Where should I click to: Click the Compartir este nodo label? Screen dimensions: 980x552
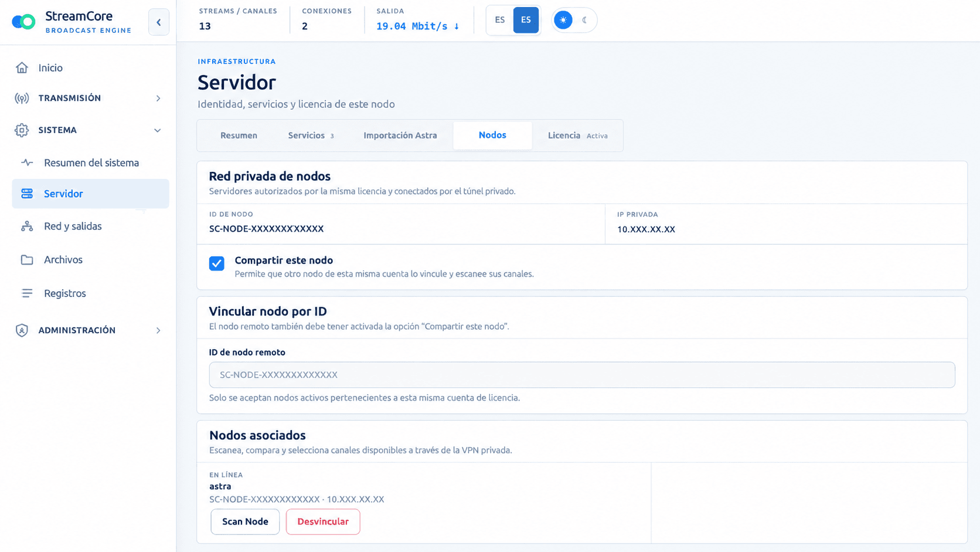pyautogui.click(x=284, y=260)
